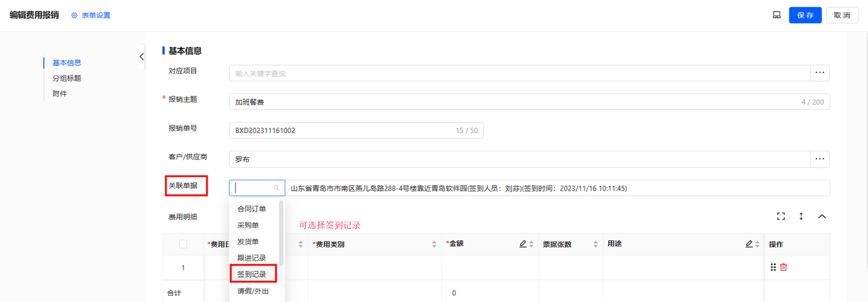Choose 请假/外出 from the dropdown list

(x=253, y=291)
